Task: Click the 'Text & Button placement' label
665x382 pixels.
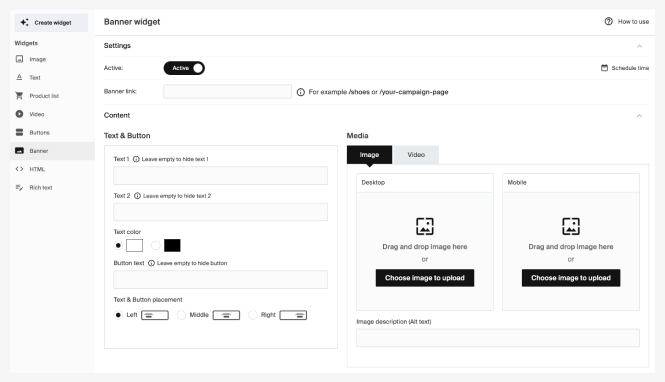Action: (148, 300)
